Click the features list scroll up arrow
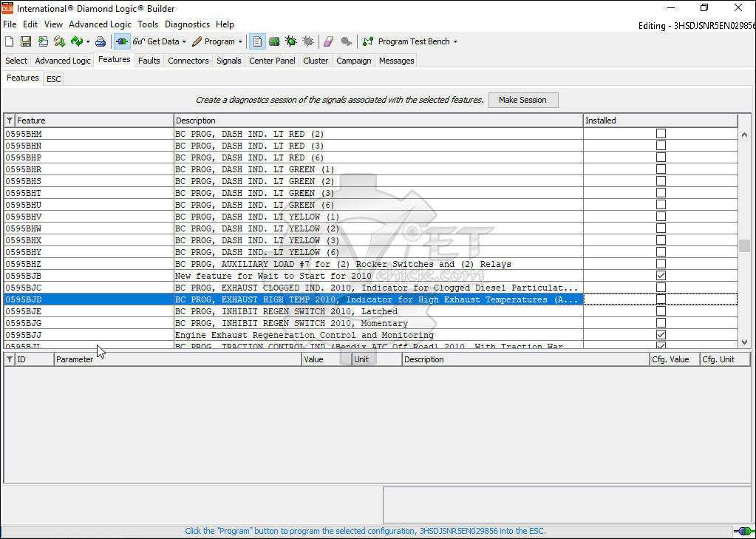 pos(744,135)
